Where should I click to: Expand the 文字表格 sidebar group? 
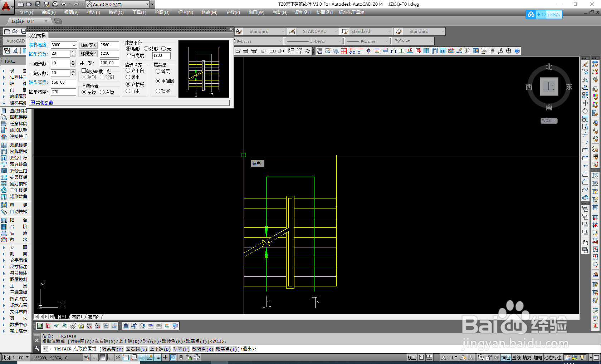pos(14,260)
